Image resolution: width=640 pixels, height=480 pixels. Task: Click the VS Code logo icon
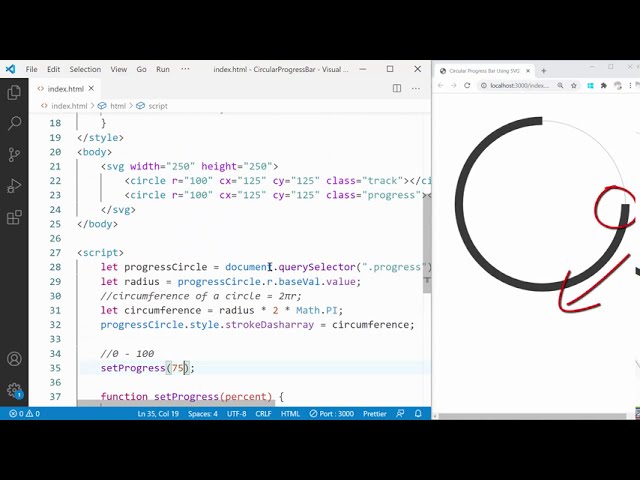(11, 69)
